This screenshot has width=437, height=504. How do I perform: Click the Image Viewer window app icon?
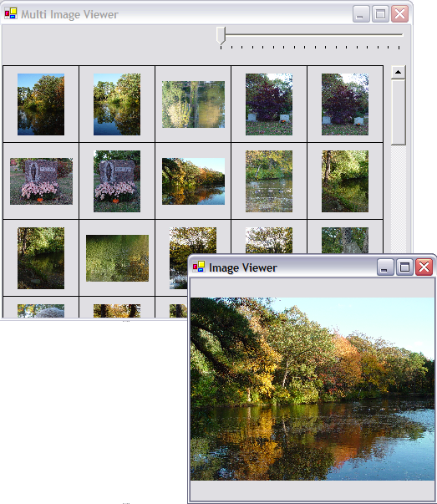point(199,267)
